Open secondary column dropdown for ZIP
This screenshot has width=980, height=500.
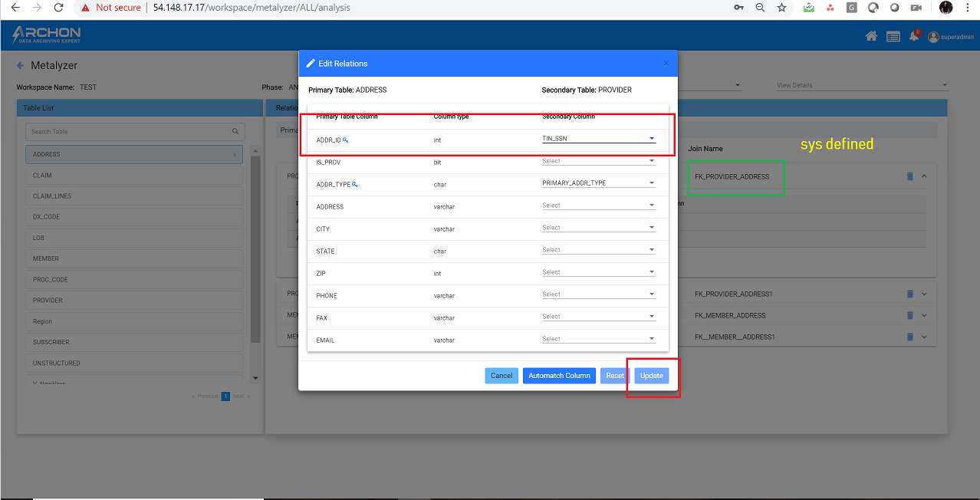pyautogui.click(x=599, y=272)
